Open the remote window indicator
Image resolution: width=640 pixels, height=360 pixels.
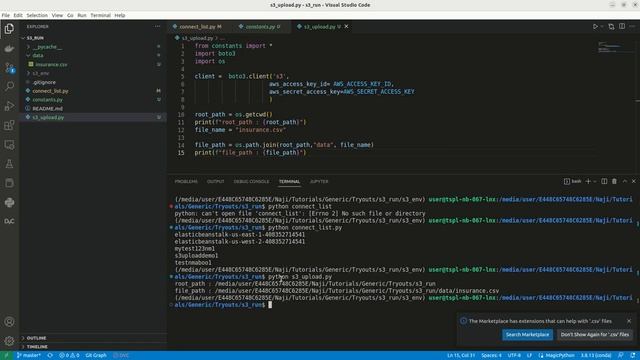[x=6, y=355]
